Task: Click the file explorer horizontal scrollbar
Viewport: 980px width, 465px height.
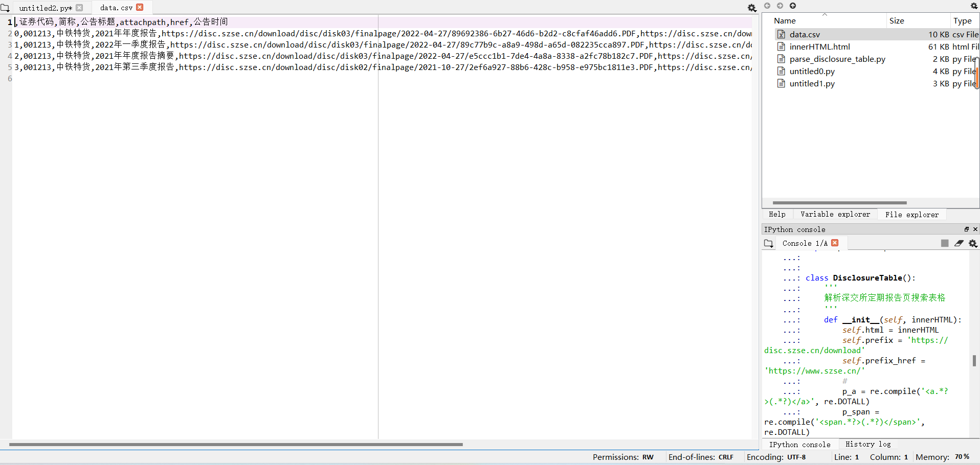Action: [839, 203]
